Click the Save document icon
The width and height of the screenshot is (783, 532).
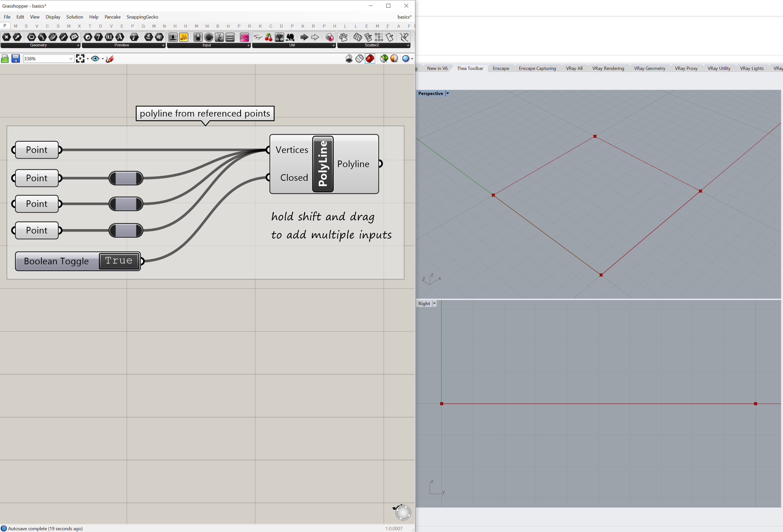pos(15,59)
